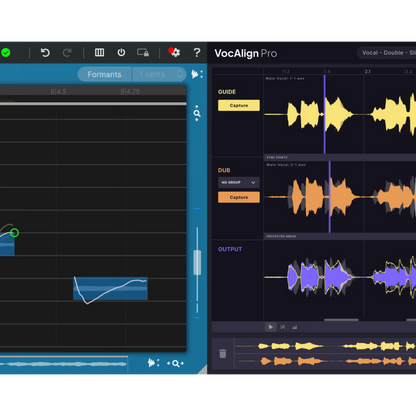Click the Protected Areas bar
This screenshot has width=416, height=416.
(x=340, y=236)
